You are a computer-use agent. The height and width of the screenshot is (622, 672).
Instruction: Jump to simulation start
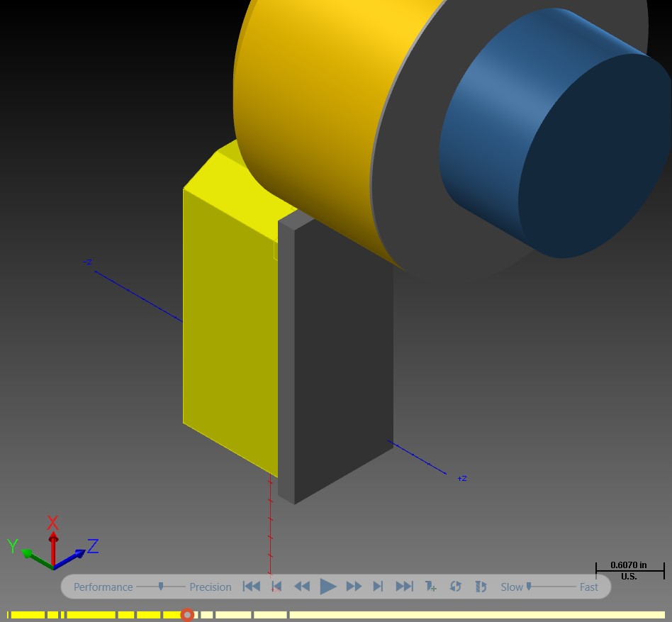click(x=252, y=587)
